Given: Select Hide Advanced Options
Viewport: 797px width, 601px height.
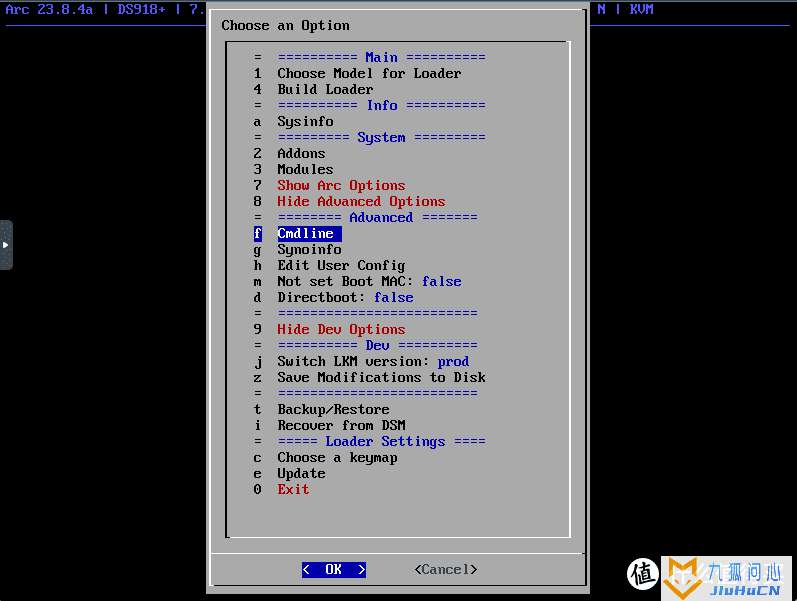Looking at the screenshot, I should (361, 201).
